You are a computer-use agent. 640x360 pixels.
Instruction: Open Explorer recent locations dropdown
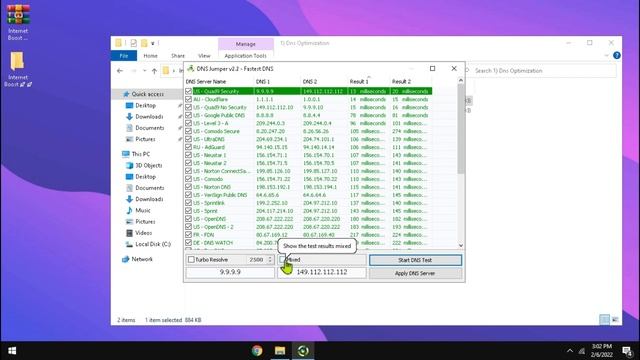(144, 71)
